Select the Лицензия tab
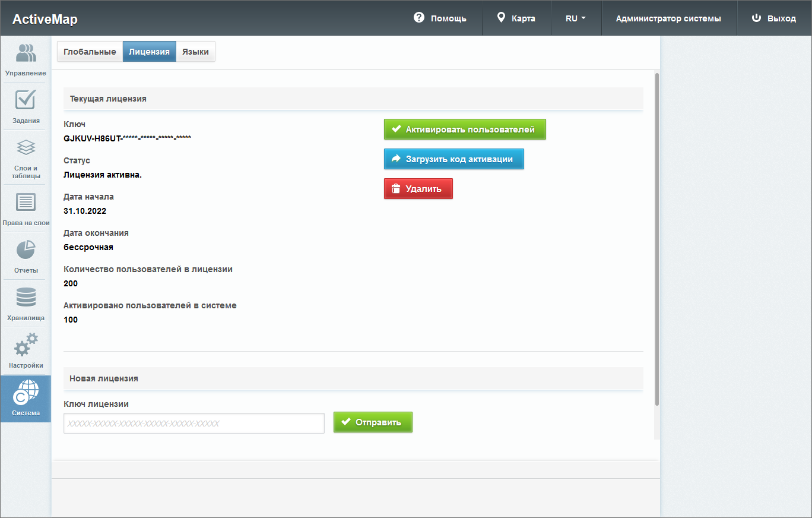812x518 pixels. point(149,52)
